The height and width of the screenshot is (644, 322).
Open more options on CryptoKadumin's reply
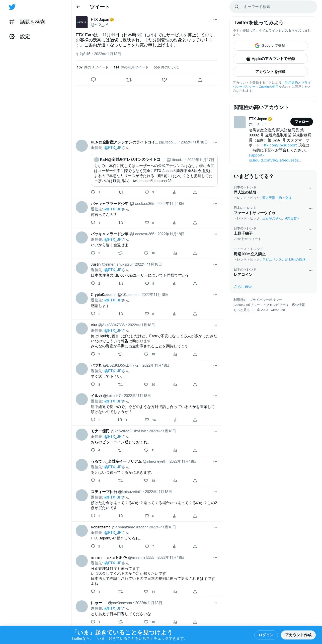point(215,295)
